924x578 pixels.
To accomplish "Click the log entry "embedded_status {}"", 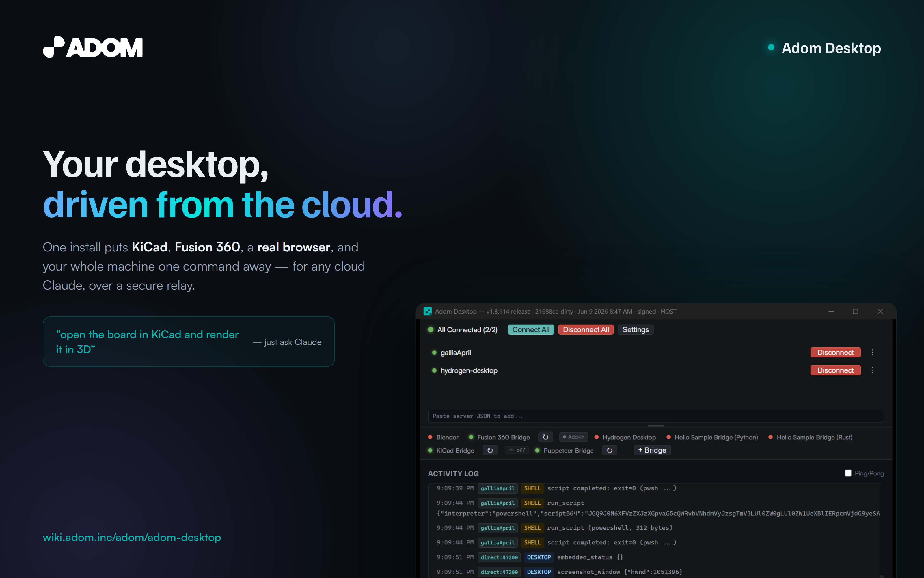I will (x=590, y=557).
